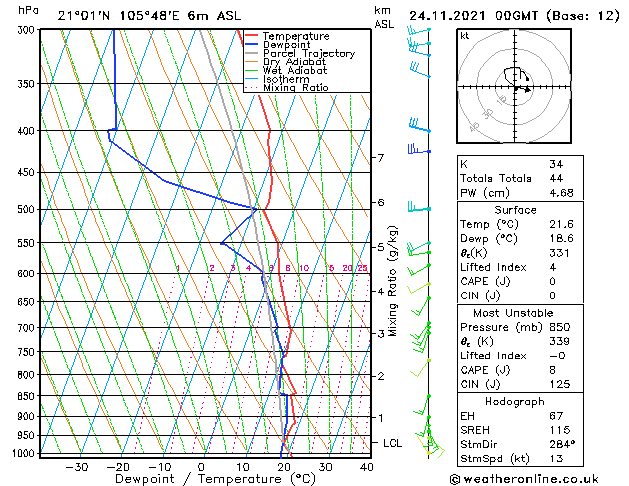Click the Surface section heading
Viewport: 629px width, 486px height.
515,210
